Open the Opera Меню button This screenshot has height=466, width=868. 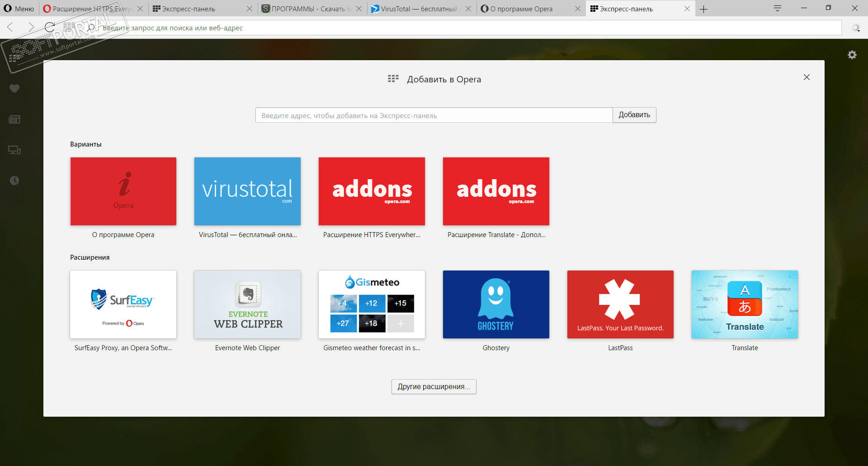pos(19,9)
